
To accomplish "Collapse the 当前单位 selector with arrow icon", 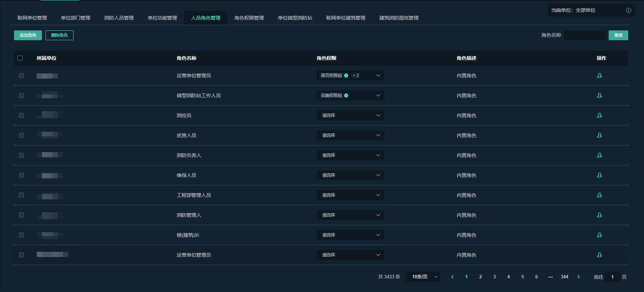I will pos(629,10).
